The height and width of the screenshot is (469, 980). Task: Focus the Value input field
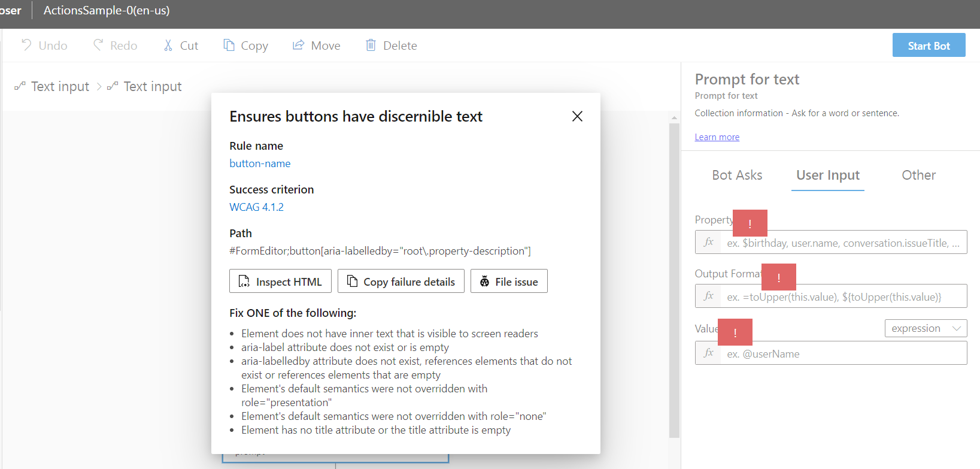(831, 353)
